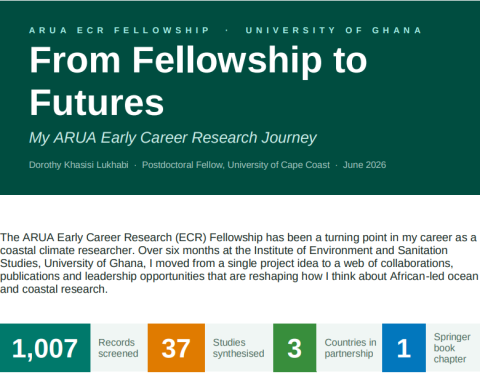The image size is (480, 374).
Task: Click author name Dorothy Khasisi Lukhabi
Action: tap(79, 165)
